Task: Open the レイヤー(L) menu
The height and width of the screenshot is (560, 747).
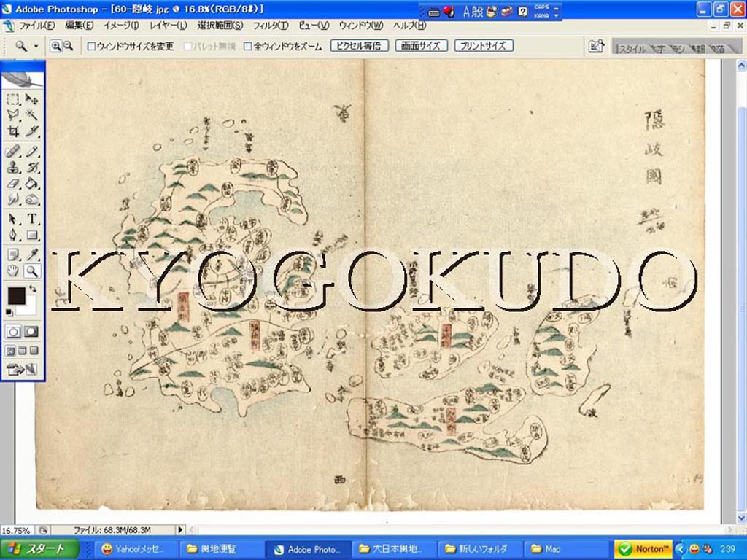Action: click(x=169, y=26)
